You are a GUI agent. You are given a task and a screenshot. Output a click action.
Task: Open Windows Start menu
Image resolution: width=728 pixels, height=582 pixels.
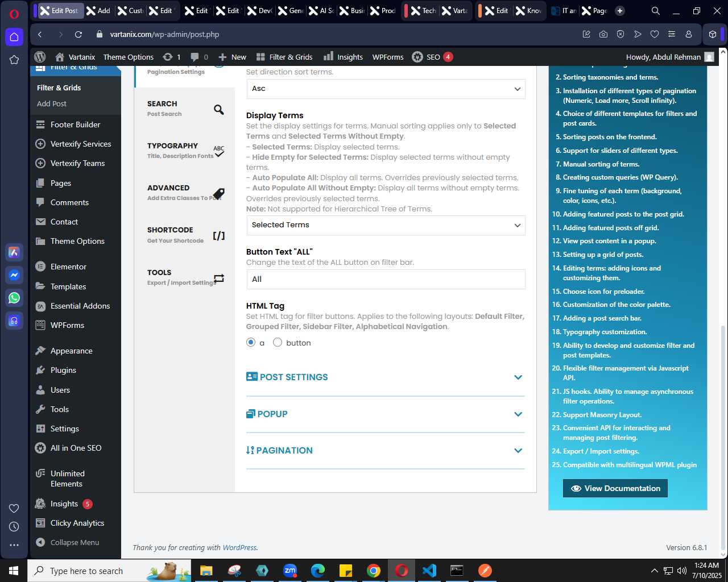[x=14, y=571]
